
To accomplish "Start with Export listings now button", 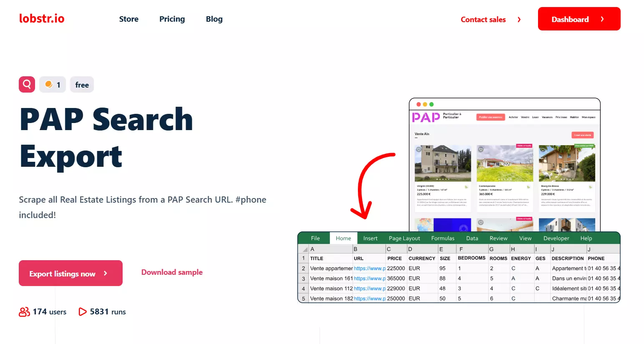I will point(70,273).
